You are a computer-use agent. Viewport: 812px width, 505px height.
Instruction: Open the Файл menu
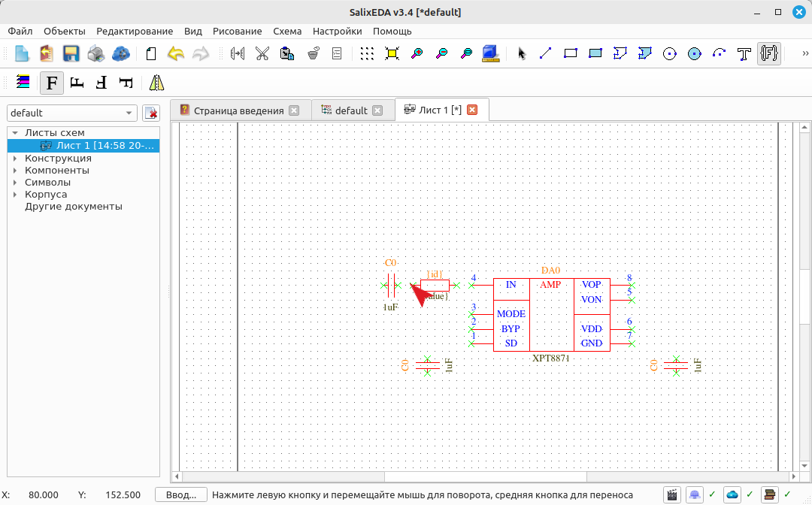pyautogui.click(x=20, y=31)
